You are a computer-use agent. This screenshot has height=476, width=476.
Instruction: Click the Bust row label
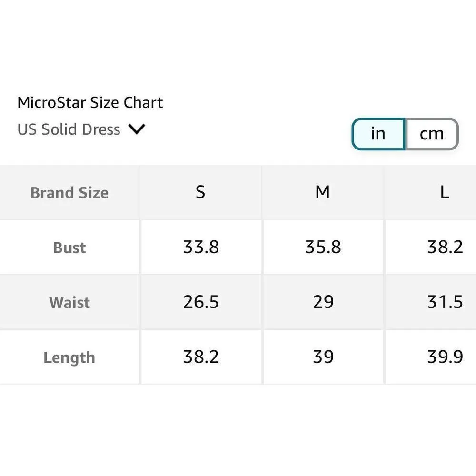click(69, 248)
